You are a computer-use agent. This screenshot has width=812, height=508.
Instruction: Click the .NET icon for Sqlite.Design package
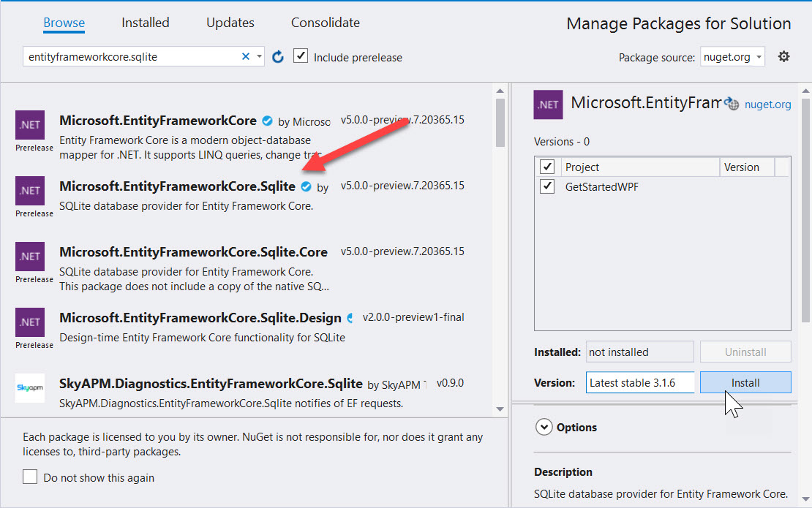pos(29,322)
